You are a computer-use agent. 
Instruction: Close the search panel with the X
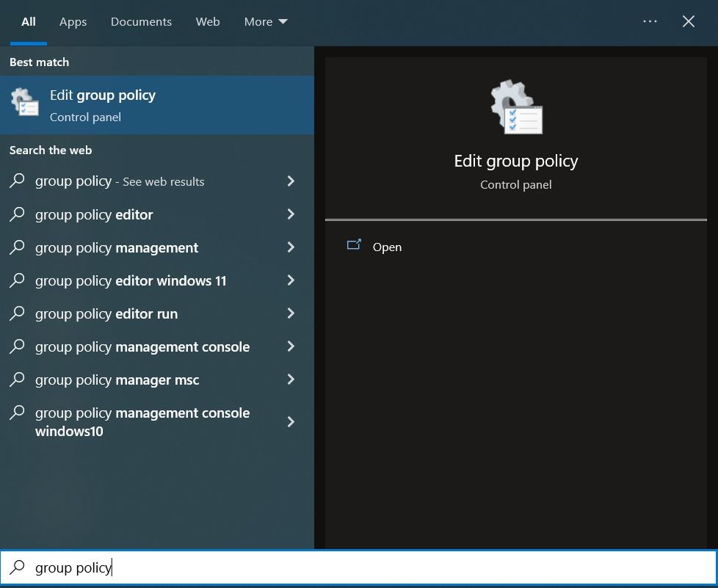pos(688,21)
